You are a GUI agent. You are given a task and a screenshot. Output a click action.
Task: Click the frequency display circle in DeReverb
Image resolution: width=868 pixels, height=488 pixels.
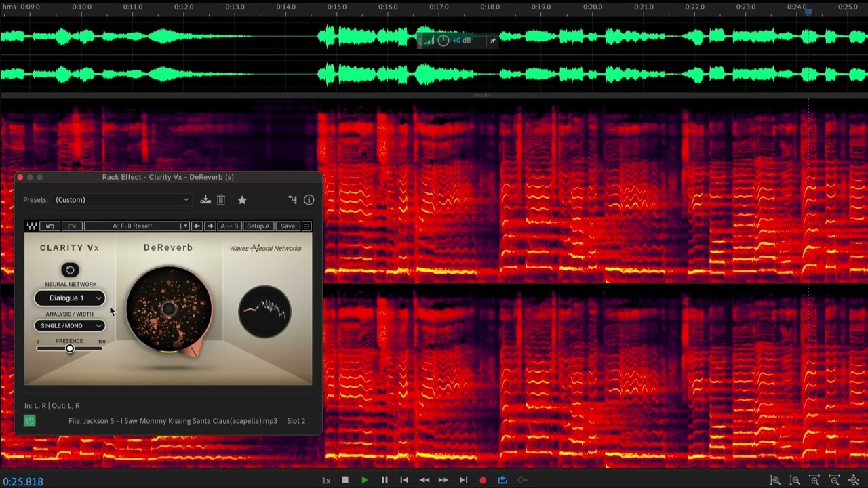(x=264, y=311)
